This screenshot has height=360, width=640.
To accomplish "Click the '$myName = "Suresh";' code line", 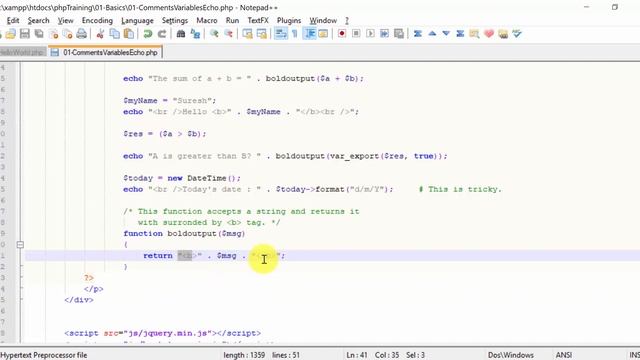I will point(170,100).
